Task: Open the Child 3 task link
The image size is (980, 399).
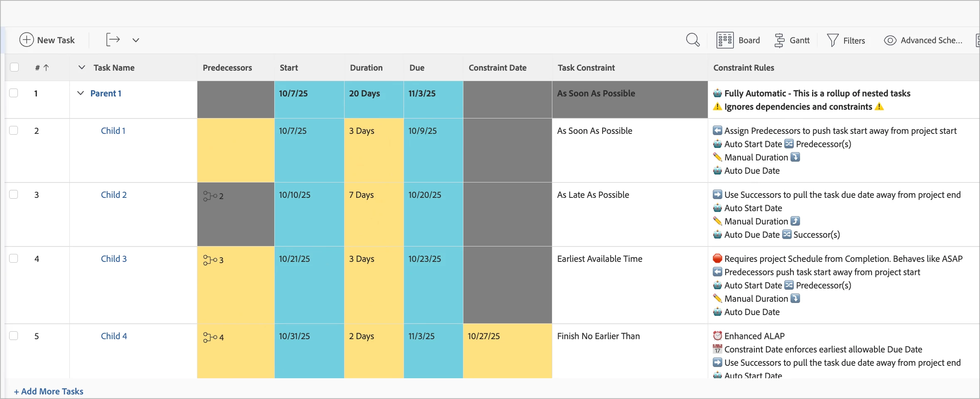Action: tap(113, 259)
